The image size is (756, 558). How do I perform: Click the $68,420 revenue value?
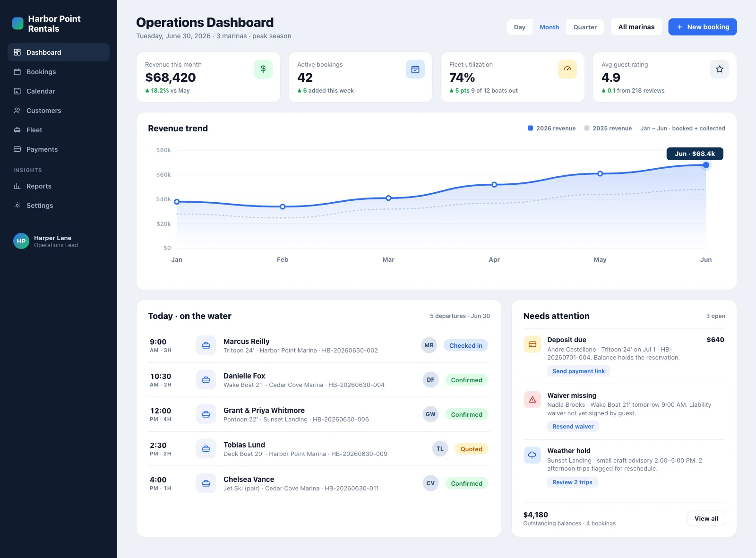pyautogui.click(x=171, y=77)
